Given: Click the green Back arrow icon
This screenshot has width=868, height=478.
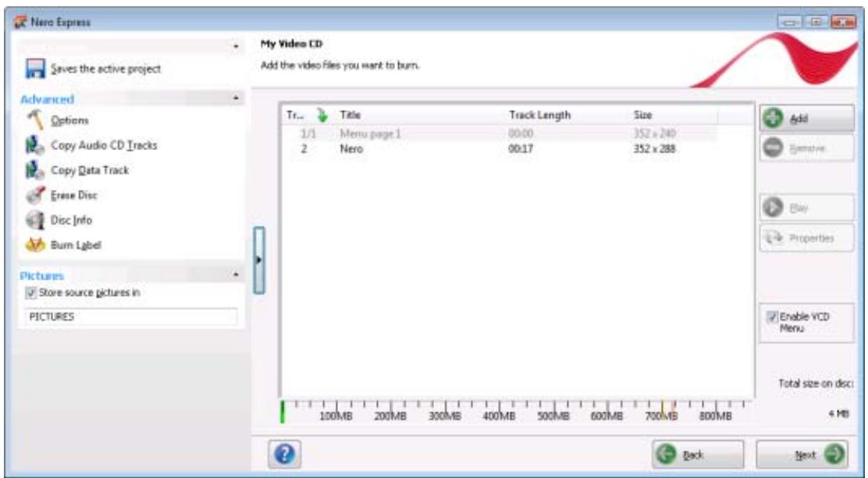Looking at the screenshot, I should tap(666, 455).
